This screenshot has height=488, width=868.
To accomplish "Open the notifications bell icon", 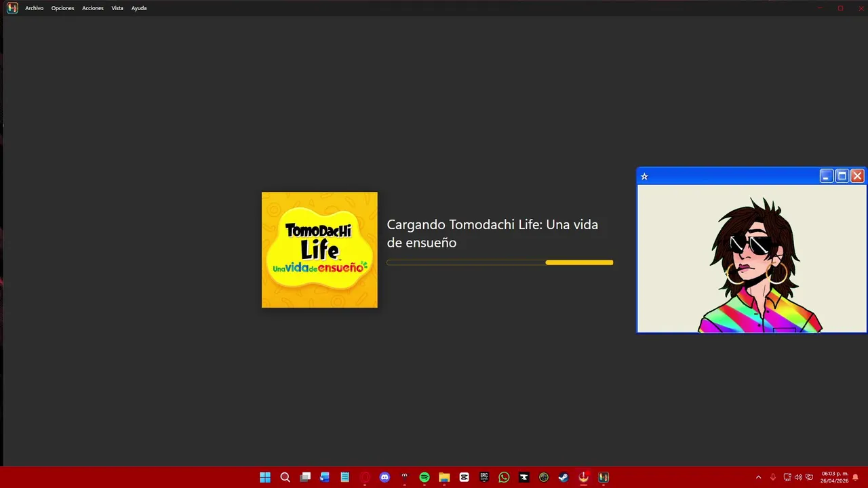I will (855, 477).
